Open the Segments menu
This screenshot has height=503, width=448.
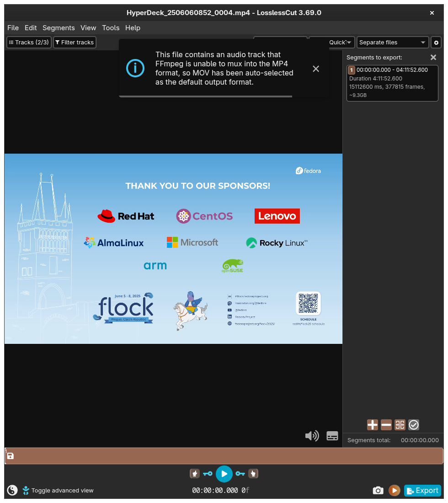pyautogui.click(x=59, y=28)
